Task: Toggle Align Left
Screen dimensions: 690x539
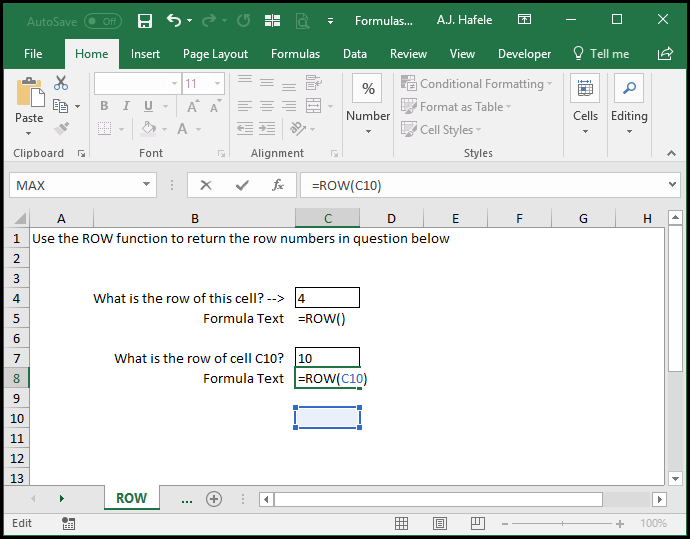Action: point(245,106)
